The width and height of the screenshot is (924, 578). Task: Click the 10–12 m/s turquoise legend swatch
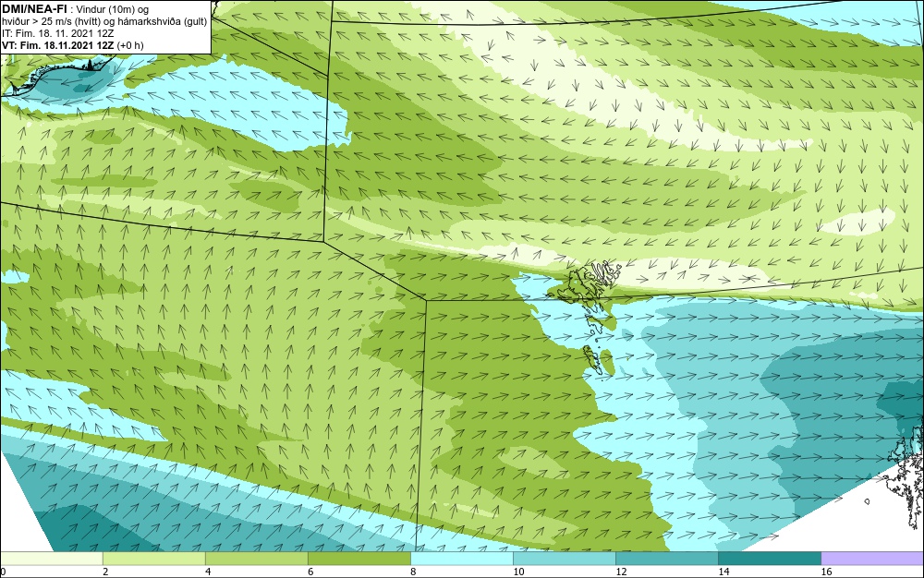[564, 558]
